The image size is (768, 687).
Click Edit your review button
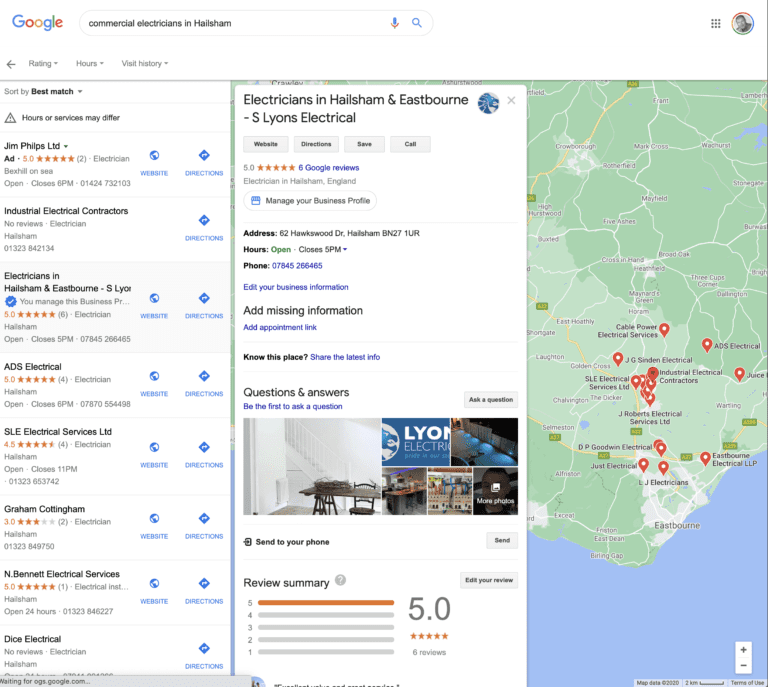point(489,580)
